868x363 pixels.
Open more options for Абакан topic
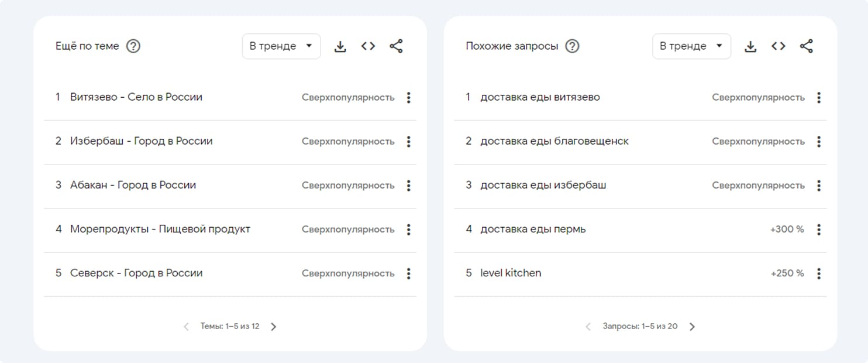[408, 186]
